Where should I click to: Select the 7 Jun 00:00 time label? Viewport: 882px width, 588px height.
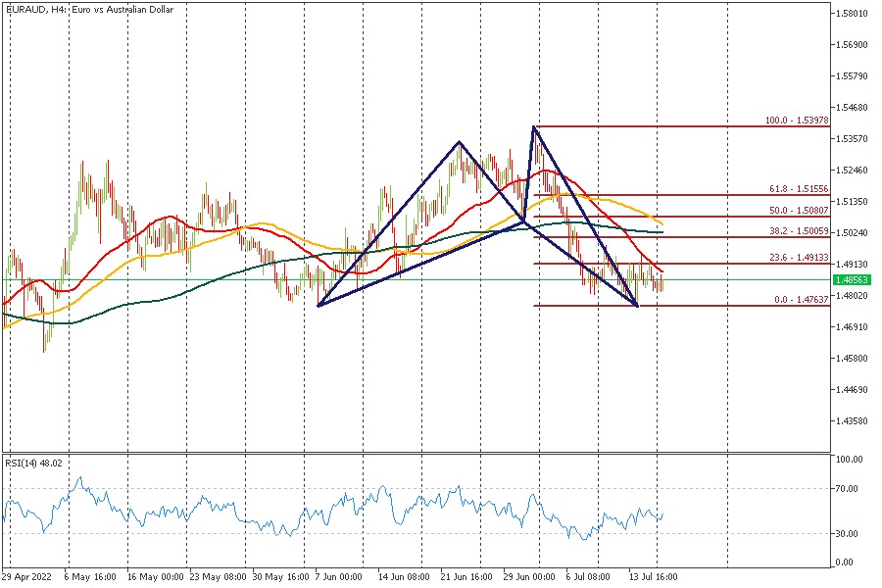[339, 577]
